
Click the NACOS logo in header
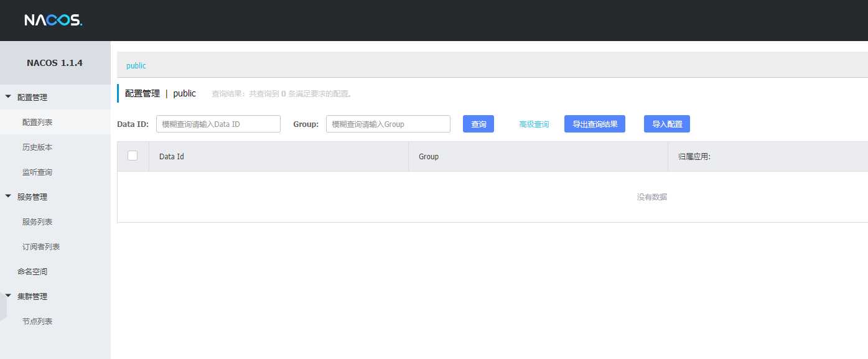point(53,20)
